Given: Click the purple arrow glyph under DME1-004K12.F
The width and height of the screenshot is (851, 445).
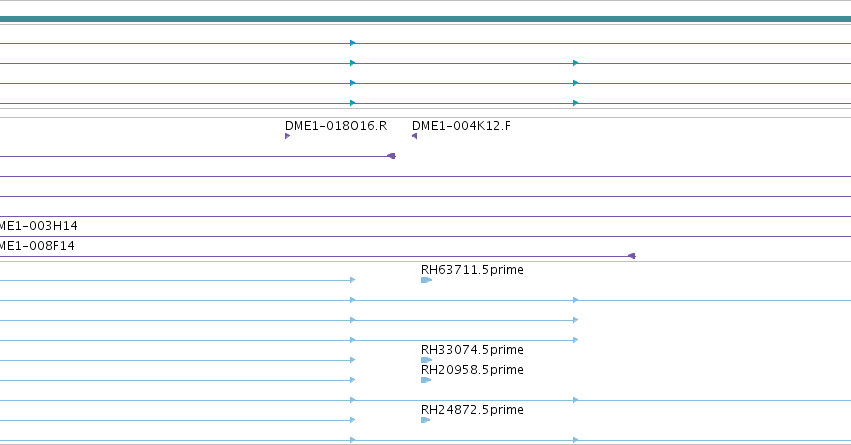Looking at the screenshot, I should (415, 136).
